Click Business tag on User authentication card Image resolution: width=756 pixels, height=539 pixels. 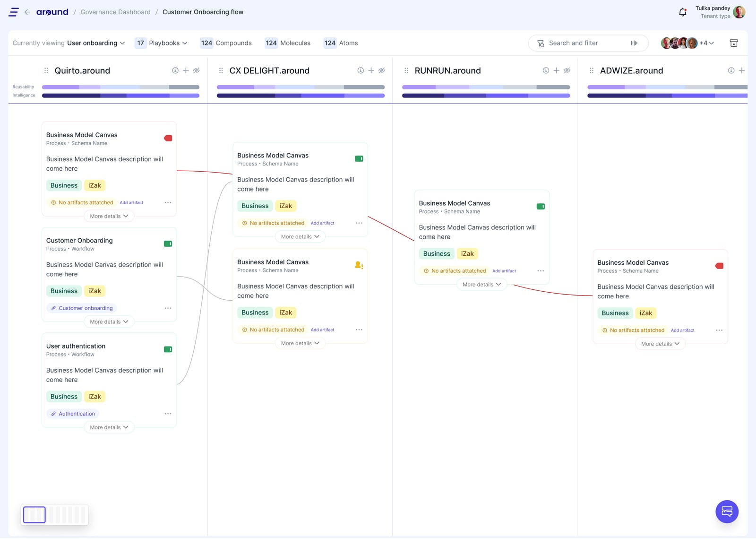point(64,397)
